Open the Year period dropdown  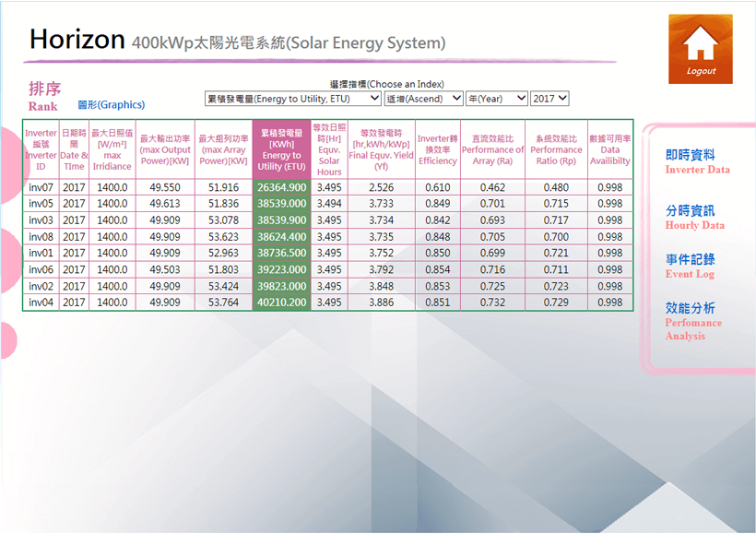coord(496,98)
